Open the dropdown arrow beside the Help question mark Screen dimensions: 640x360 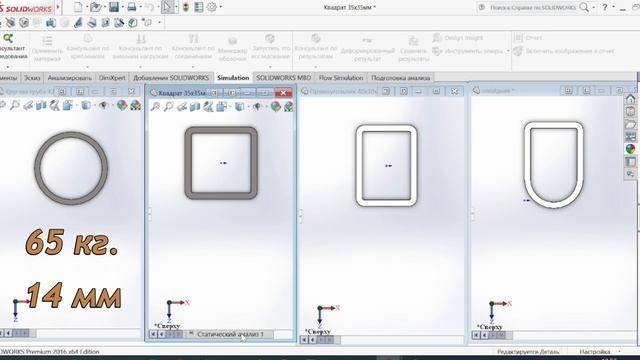613,7
